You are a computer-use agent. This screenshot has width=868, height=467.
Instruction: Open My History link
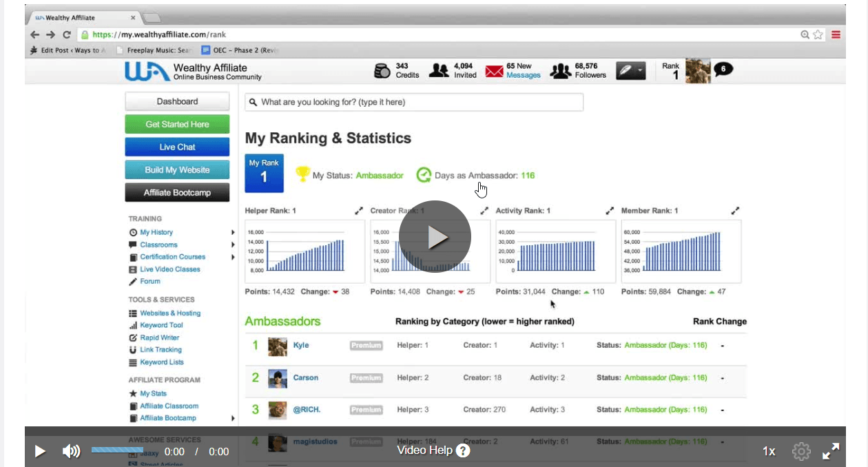[156, 233]
